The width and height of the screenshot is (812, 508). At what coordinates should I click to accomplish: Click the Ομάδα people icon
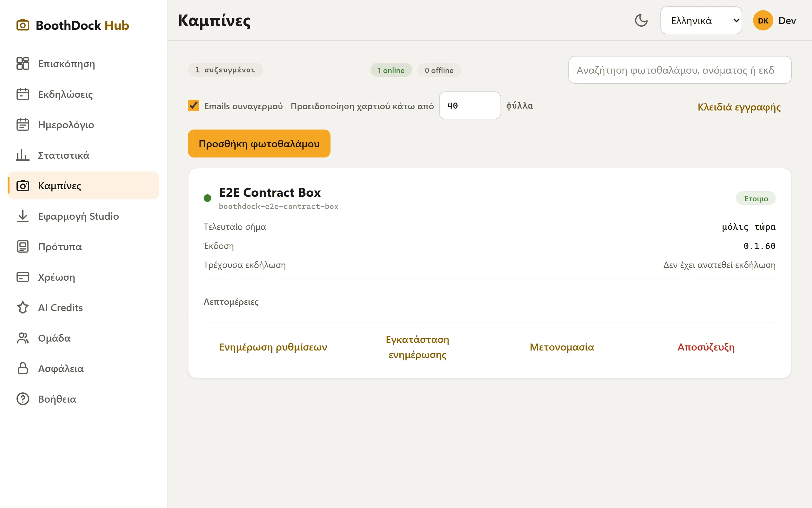23,338
